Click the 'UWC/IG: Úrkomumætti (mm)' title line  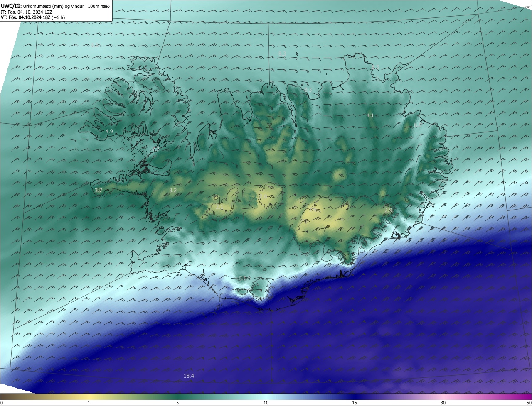tap(55, 6)
